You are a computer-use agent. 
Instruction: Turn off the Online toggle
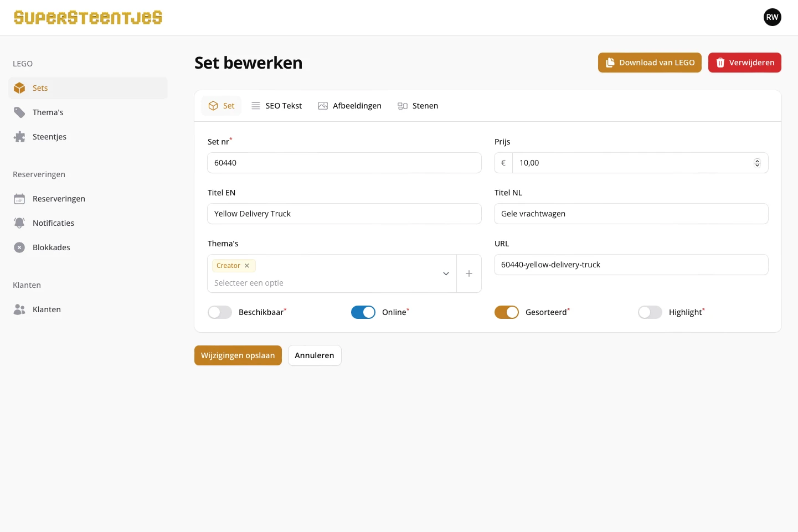(x=363, y=312)
